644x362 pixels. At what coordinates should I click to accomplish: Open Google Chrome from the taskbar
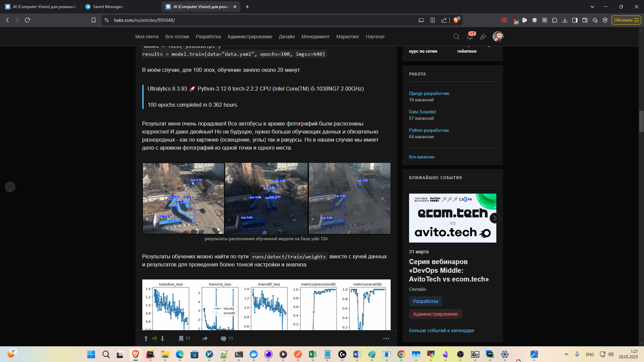click(x=401, y=354)
